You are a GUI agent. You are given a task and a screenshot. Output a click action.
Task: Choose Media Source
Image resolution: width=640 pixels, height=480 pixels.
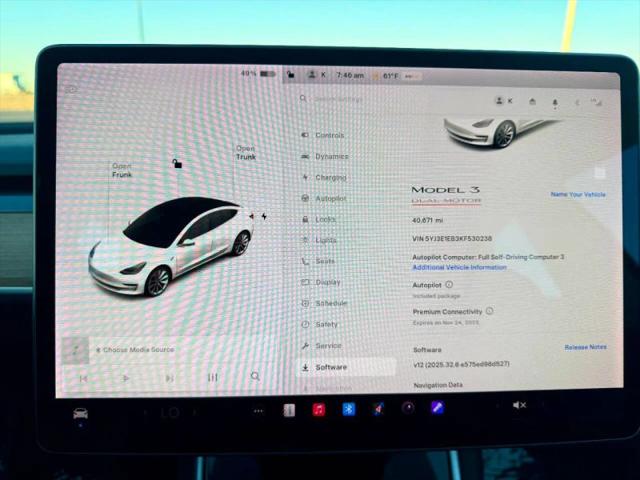pos(135,350)
